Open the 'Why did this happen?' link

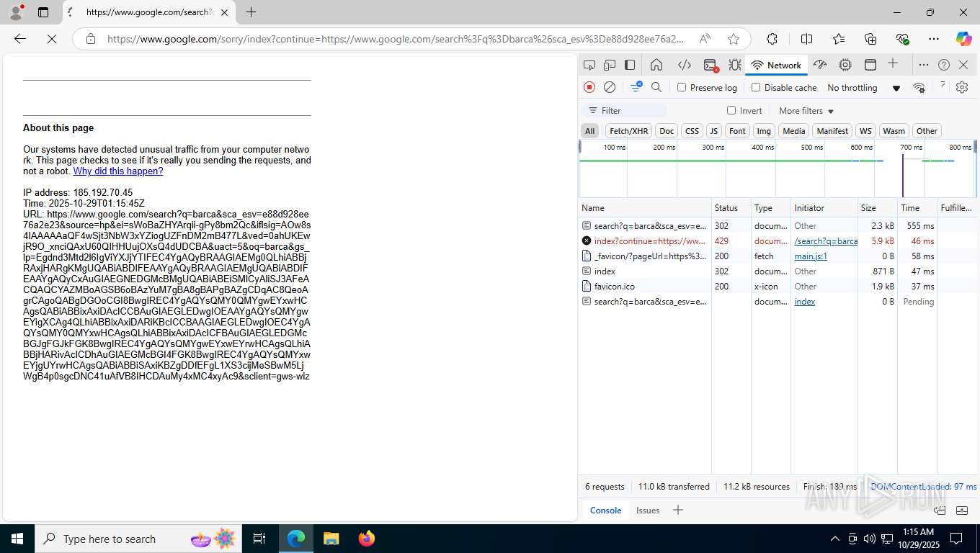tap(118, 171)
